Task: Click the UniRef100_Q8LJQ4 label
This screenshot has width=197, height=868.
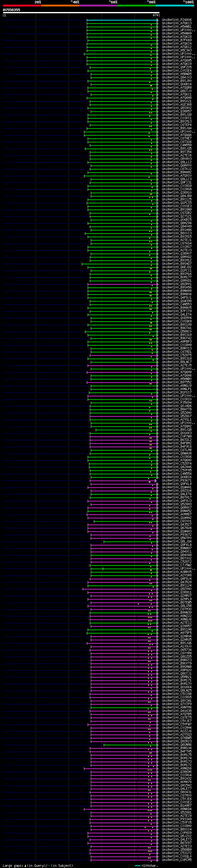Action: pyautogui.click(x=177, y=542)
